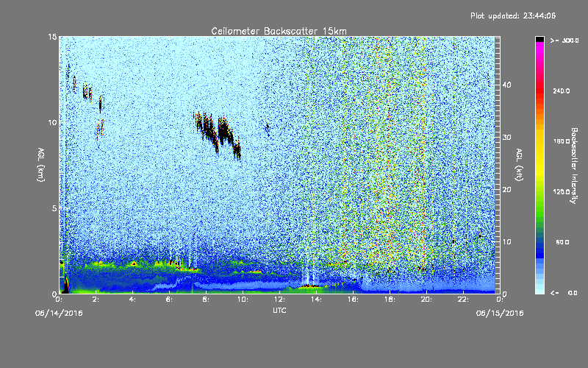Screen dimensions: 588x368
Task: Click the low cloud base near 14 UTC
Action: click(309, 286)
